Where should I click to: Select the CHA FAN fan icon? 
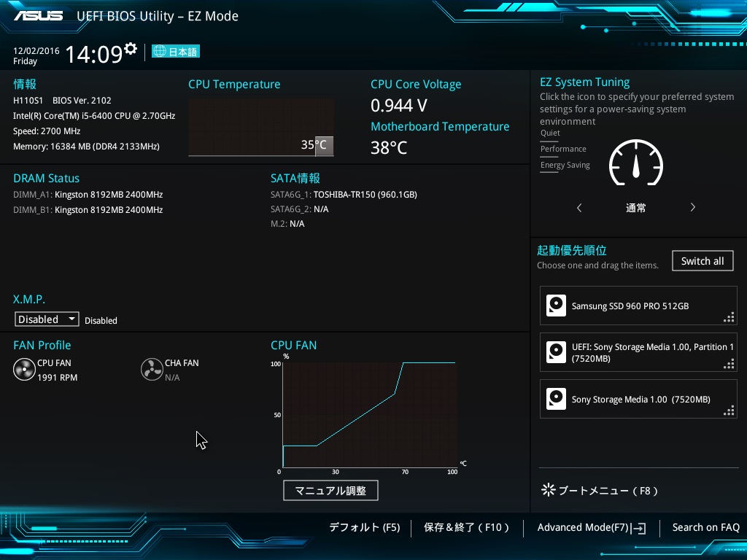coord(152,370)
